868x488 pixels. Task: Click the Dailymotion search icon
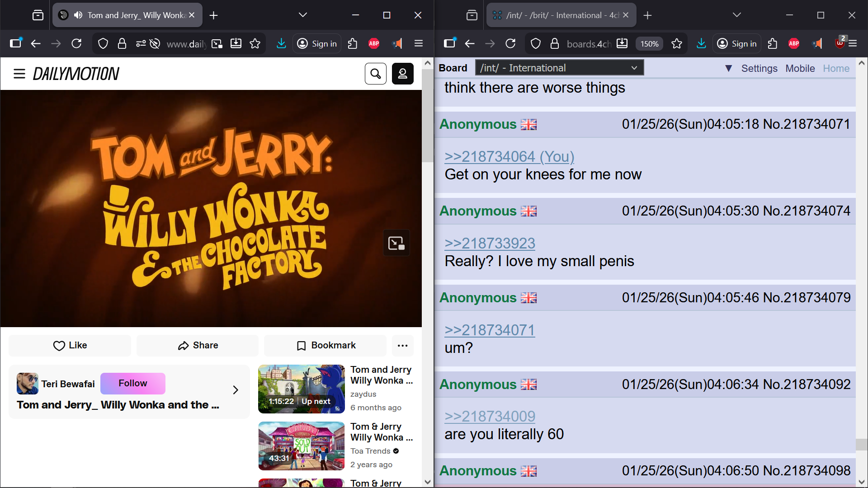[375, 74]
